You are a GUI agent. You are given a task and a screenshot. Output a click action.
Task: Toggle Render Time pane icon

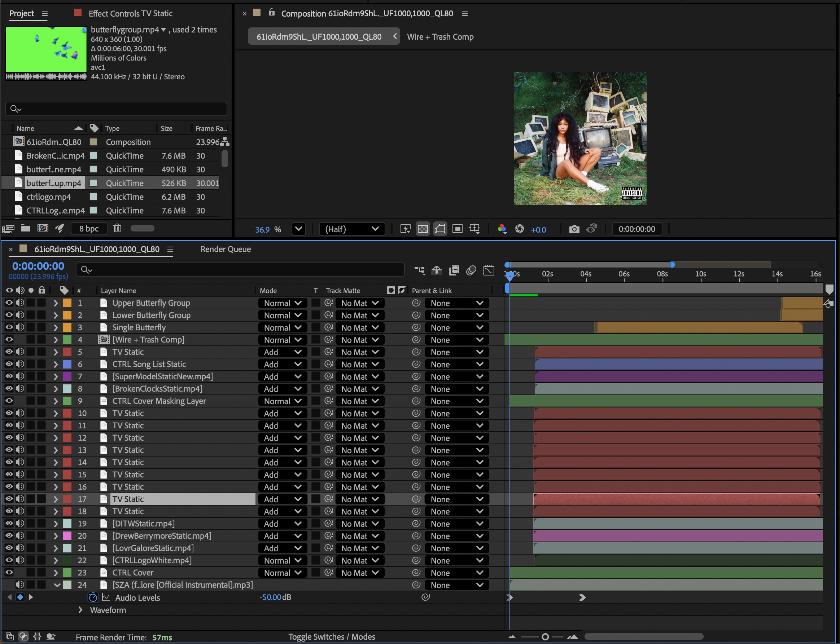(x=51, y=636)
